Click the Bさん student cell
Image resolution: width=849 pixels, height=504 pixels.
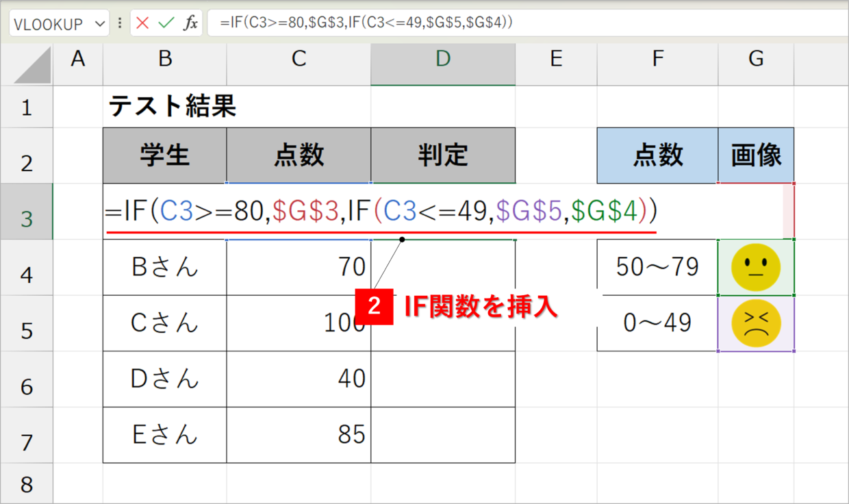[x=165, y=267]
